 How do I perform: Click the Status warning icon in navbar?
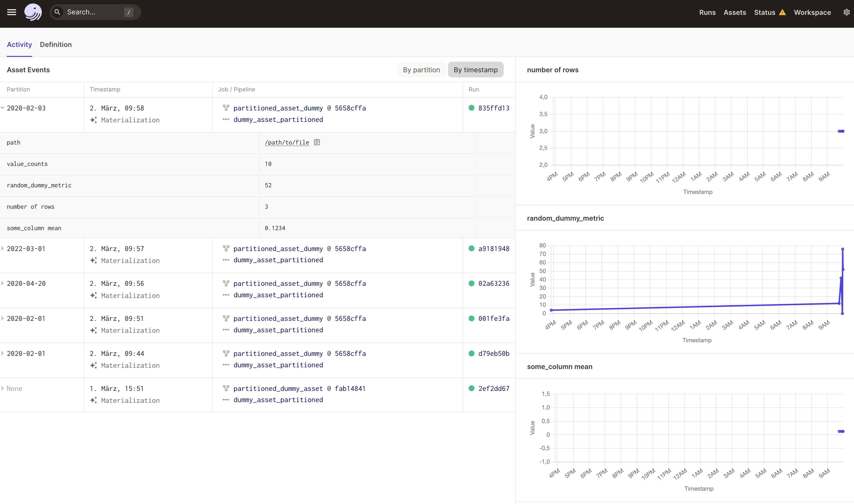click(783, 12)
